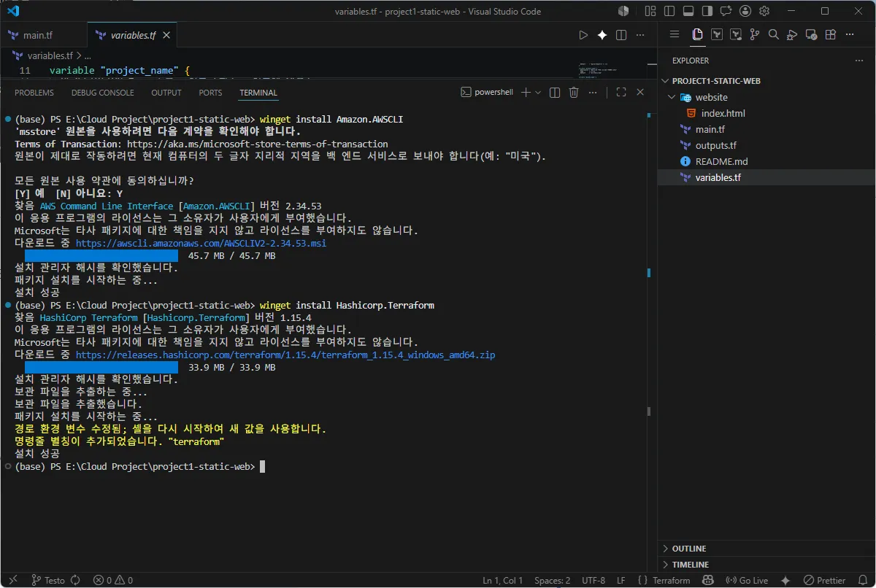This screenshot has width=876, height=588.
Task: Click the sparkle icon in the status bar
Action: [x=785, y=581]
